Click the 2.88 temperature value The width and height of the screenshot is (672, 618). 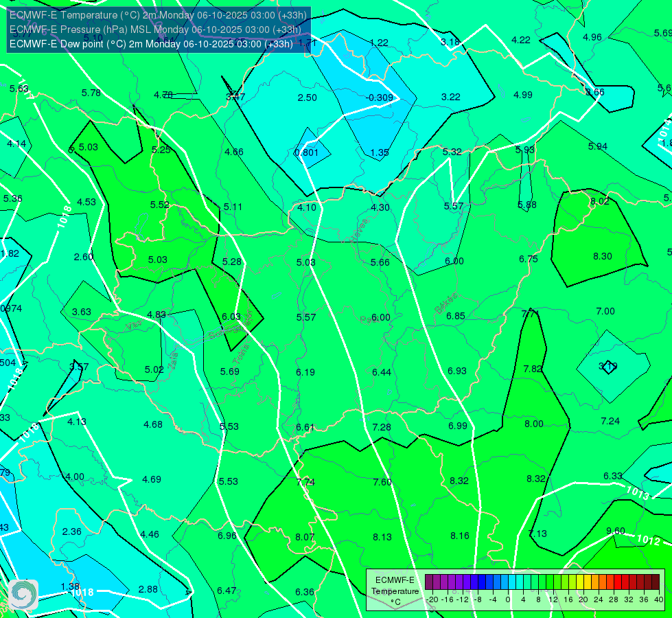pos(148,589)
